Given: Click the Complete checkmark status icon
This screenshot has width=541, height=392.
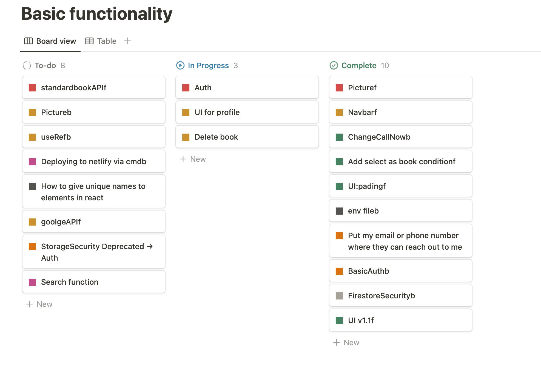Looking at the screenshot, I should (334, 65).
